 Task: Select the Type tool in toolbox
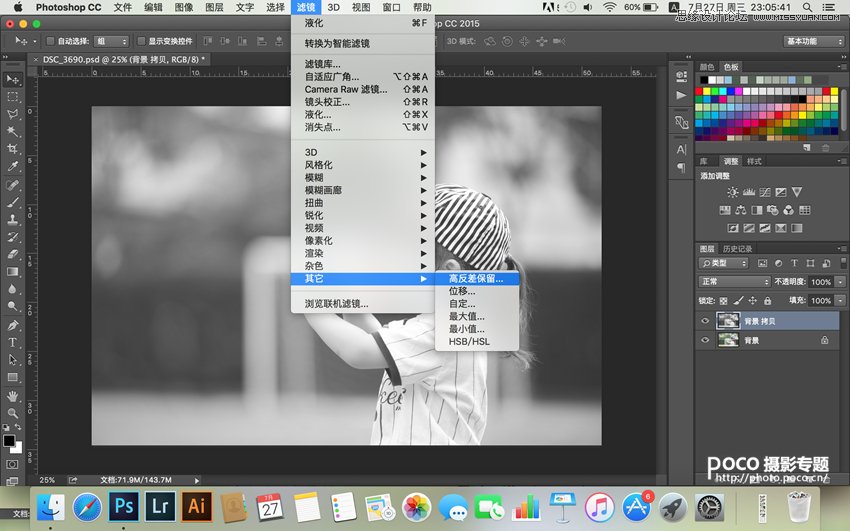[x=12, y=343]
